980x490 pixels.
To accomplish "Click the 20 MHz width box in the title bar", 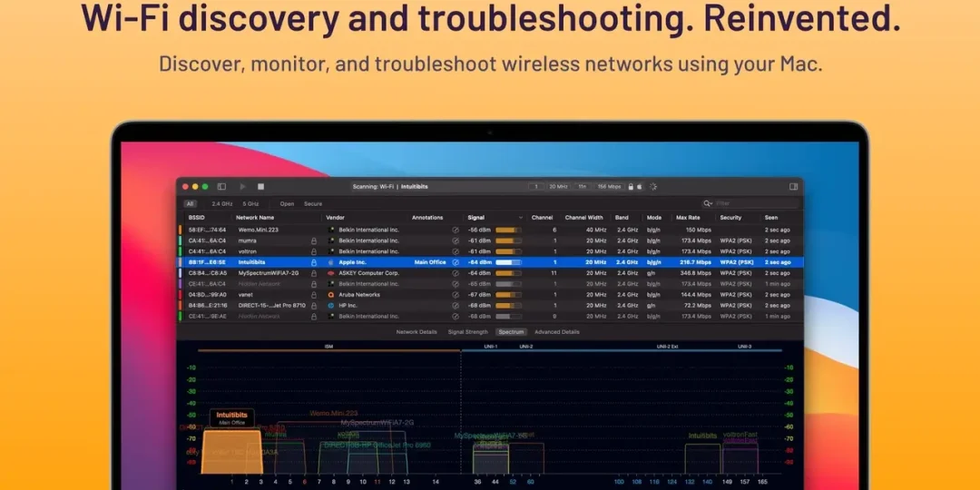I will [x=559, y=187].
